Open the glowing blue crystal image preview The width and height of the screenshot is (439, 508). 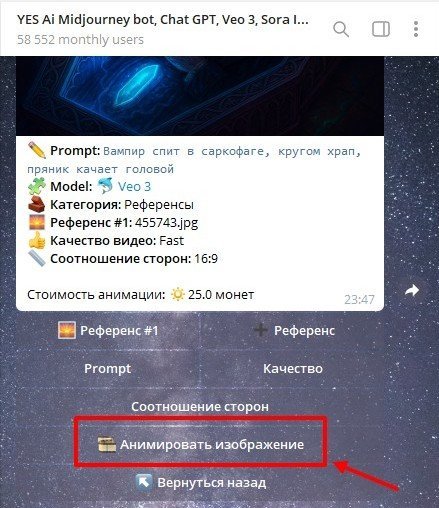coord(200,96)
